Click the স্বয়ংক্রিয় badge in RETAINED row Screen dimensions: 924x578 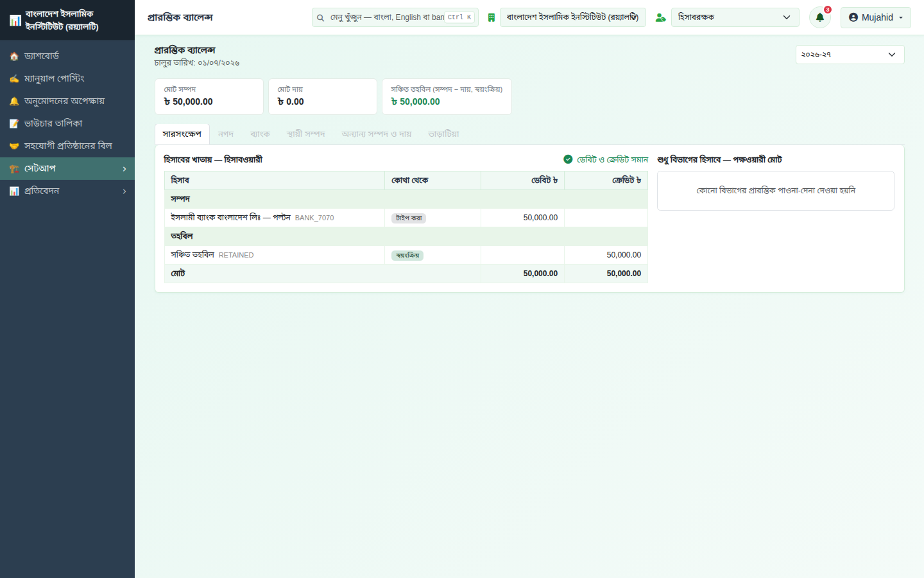(x=407, y=256)
